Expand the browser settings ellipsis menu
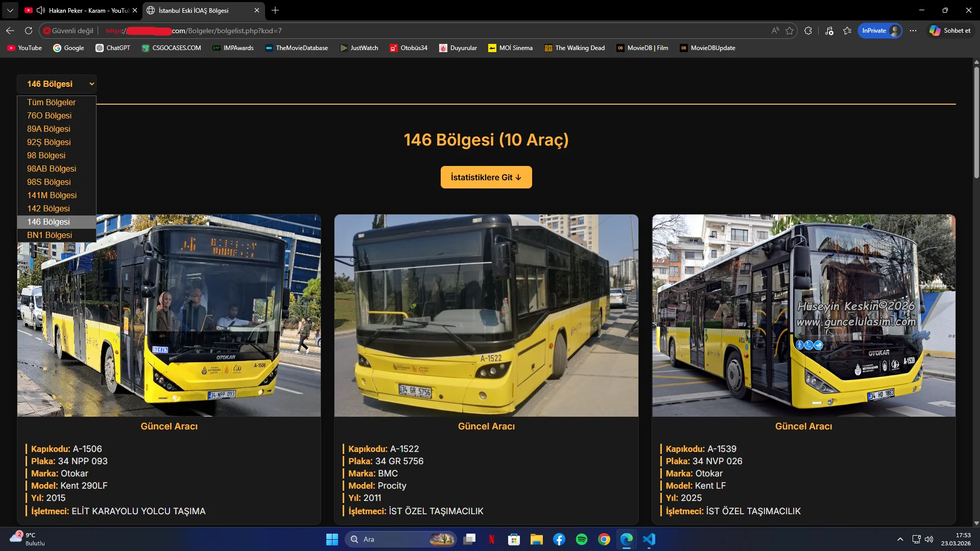Image resolution: width=980 pixels, height=551 pixels. (914, 31)
